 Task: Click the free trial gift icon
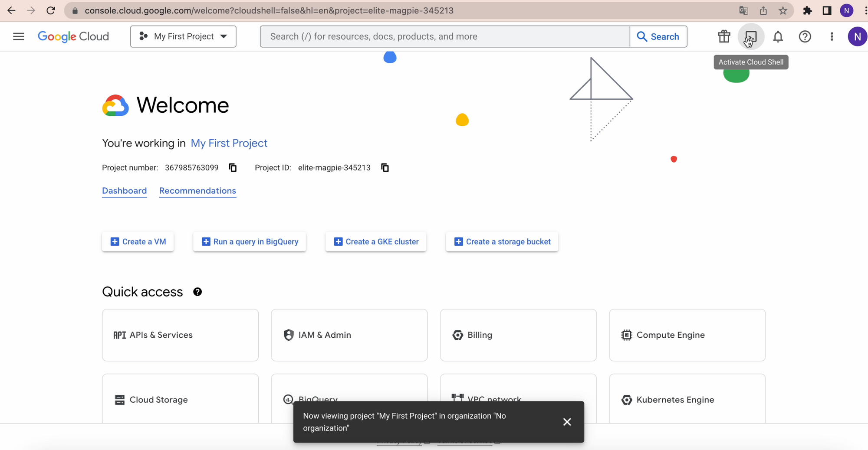pyautogui.click(x=723, y=36)
